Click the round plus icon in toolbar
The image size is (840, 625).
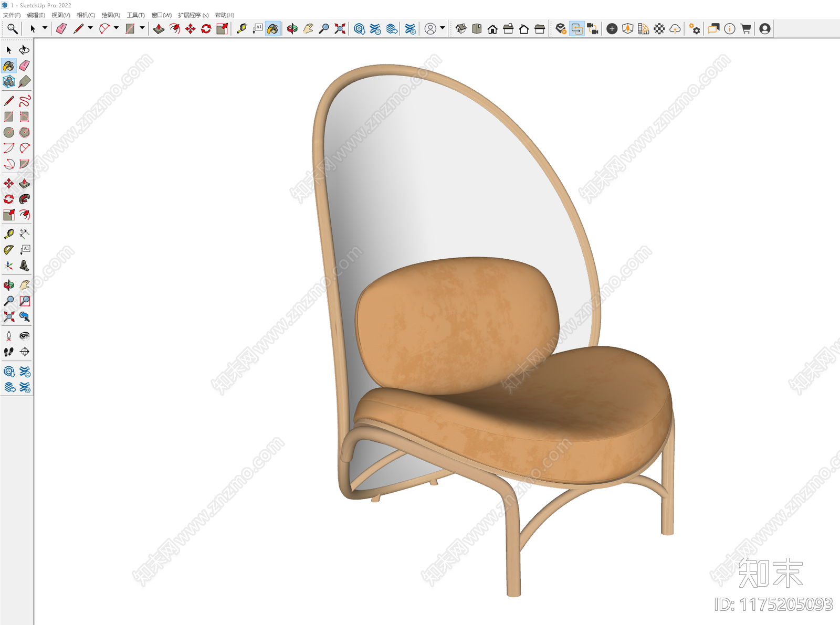tap(612, 29)
